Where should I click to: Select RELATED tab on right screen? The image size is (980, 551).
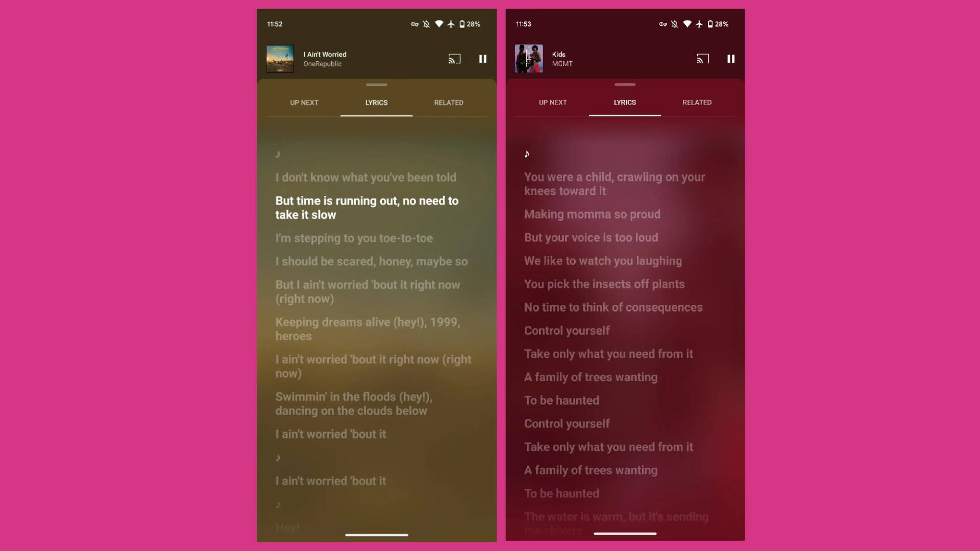pos(697,102)
